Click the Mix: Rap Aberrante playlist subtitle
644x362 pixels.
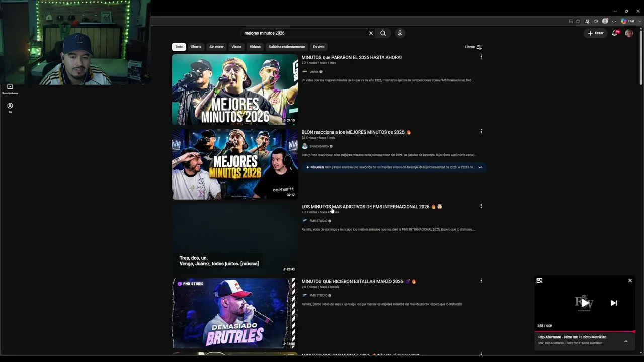[570, 343]
